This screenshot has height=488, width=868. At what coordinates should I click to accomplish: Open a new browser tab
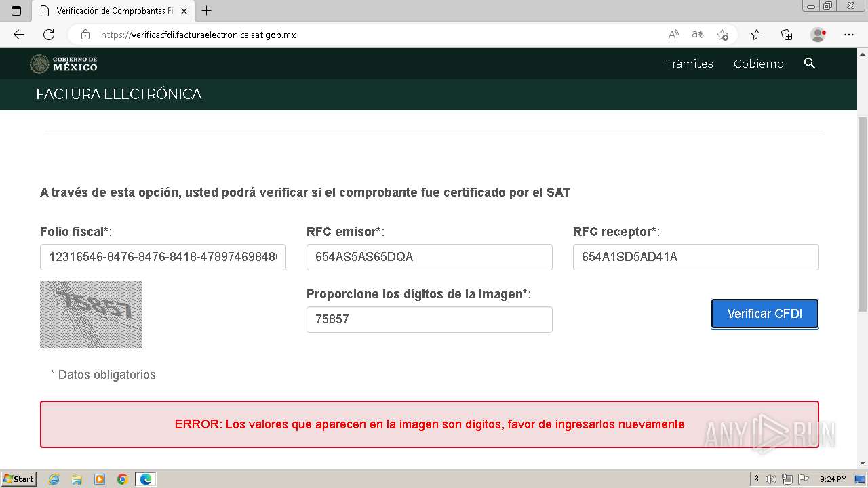tap(207, 11)
